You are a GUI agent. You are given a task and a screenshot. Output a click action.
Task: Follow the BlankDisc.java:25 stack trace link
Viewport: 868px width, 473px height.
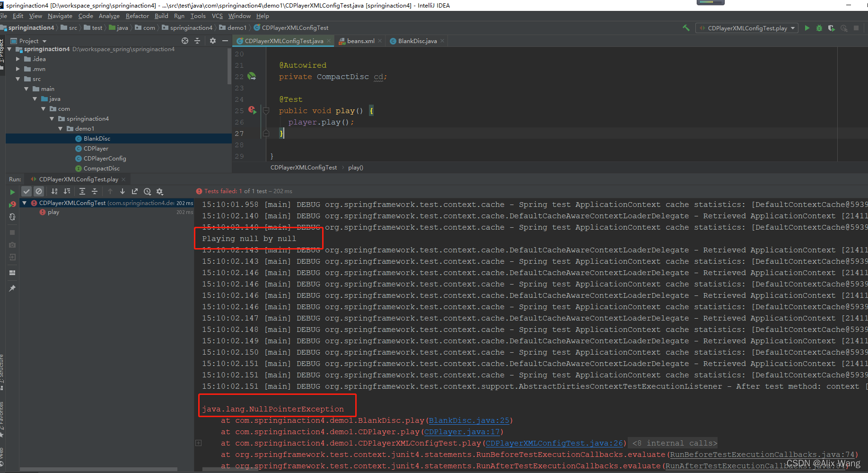[x=469, y=420]
